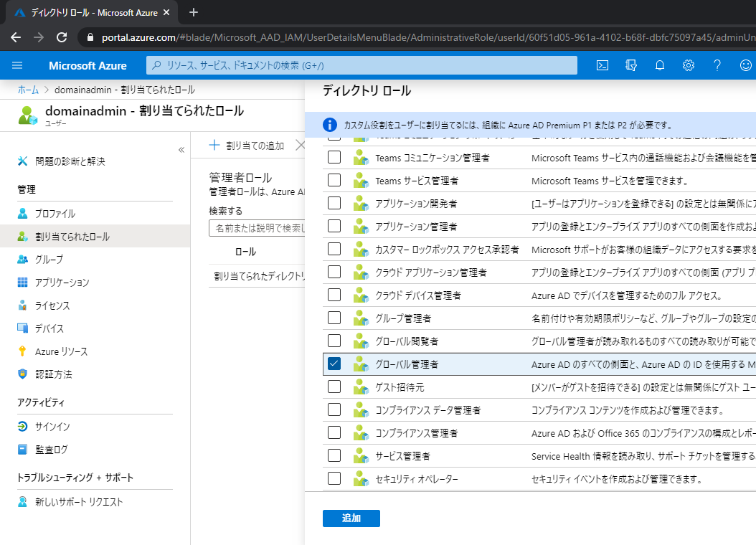Close the ディレクトリ ロール browser tab
756x545 pixels.
166,12
